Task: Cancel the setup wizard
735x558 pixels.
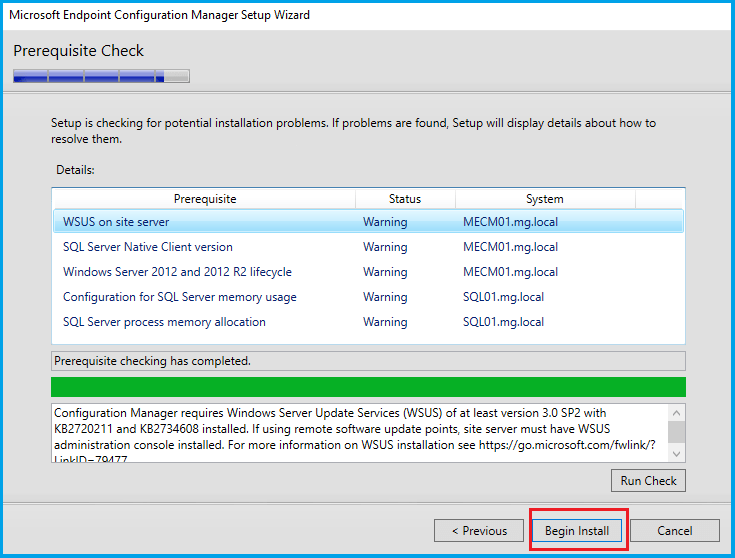Action: (674, 531)
